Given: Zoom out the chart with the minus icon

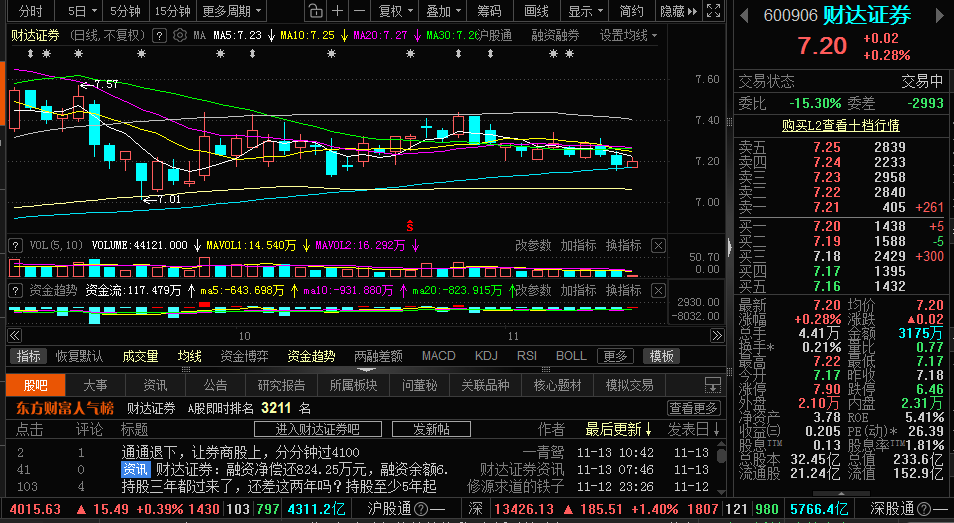Looking at the screenshot, I should [360, 11].
